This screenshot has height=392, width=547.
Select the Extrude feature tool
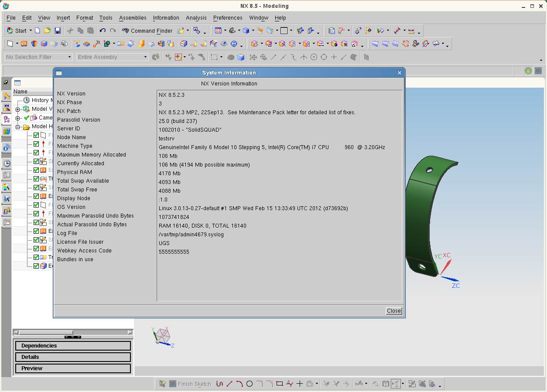pos(24,44)
